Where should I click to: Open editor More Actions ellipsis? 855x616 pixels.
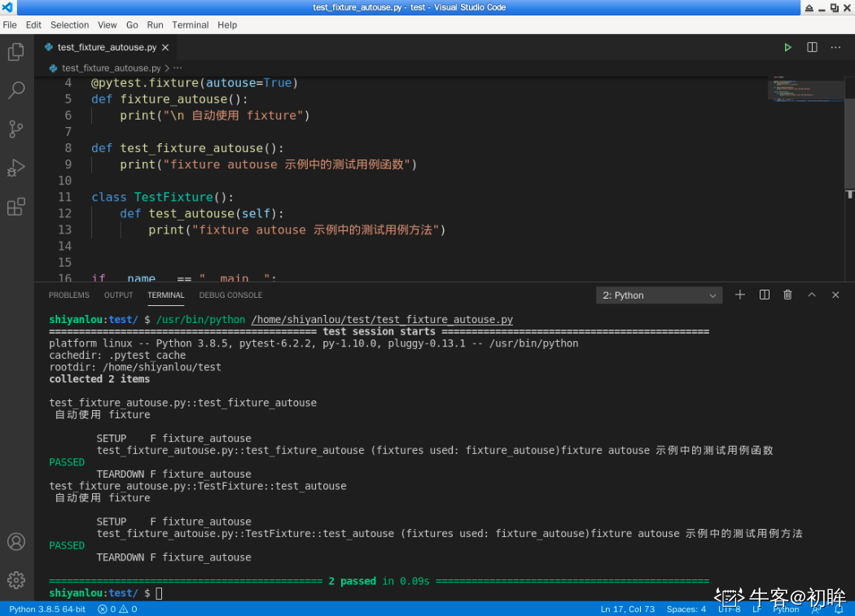coord(835,47)
